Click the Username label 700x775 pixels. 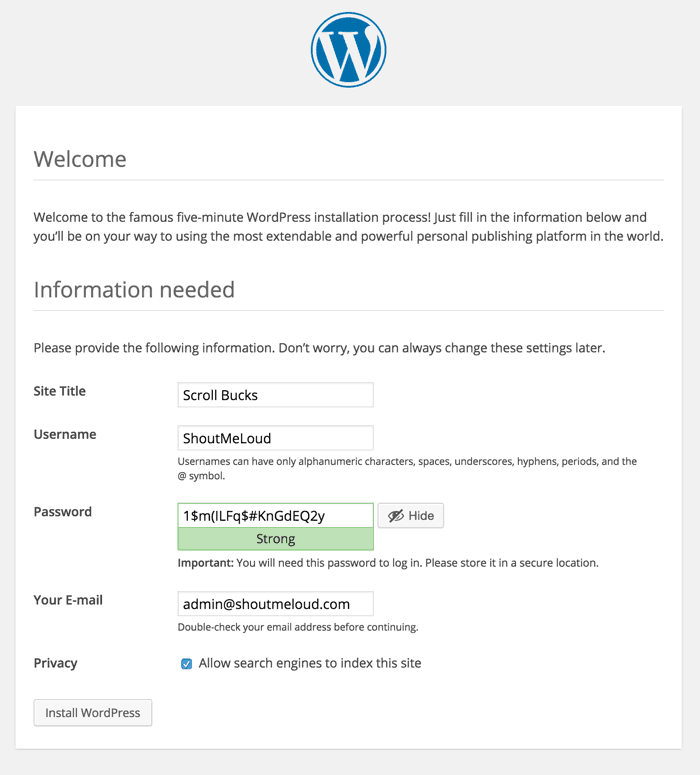click(x=65, y=434)
